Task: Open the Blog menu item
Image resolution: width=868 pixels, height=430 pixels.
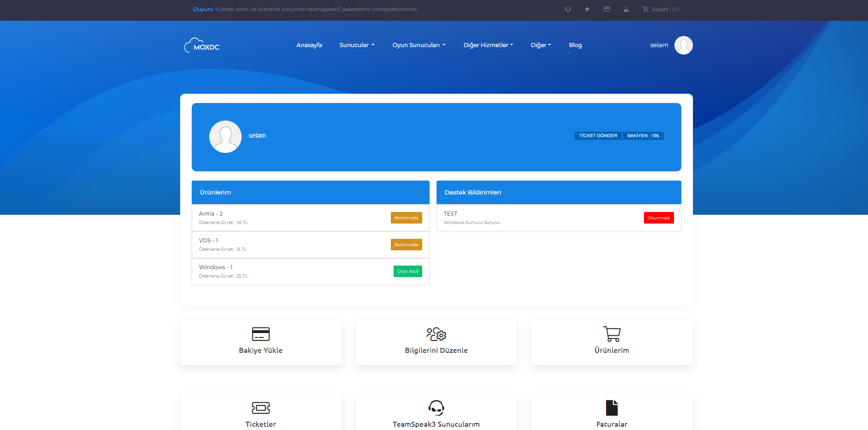Action: point(575,45)
